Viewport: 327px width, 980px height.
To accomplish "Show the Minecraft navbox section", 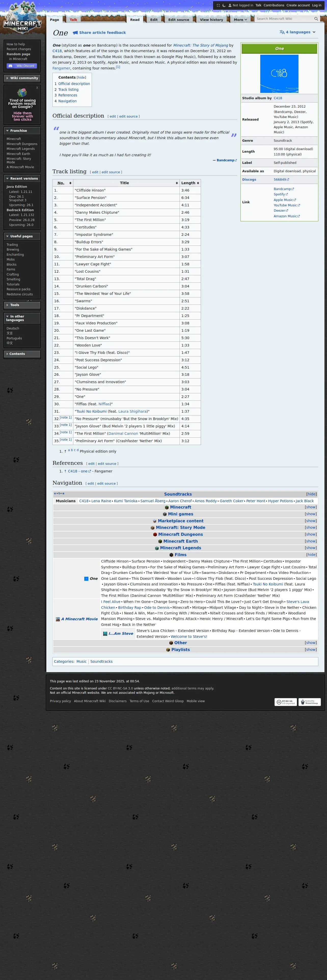I will tap(311, 508).
